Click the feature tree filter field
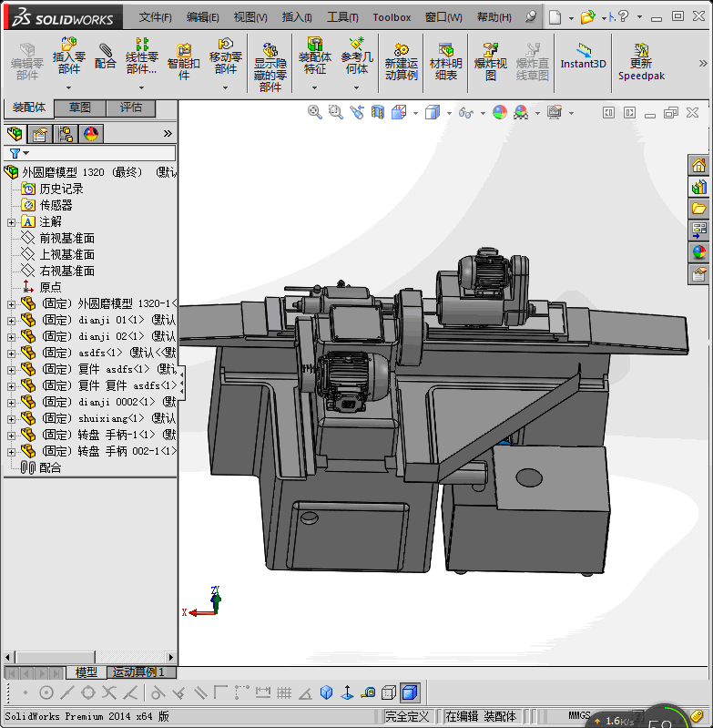The width and height of the screenshot is (713, 728). pyautogui.click(x=90, y=153)
